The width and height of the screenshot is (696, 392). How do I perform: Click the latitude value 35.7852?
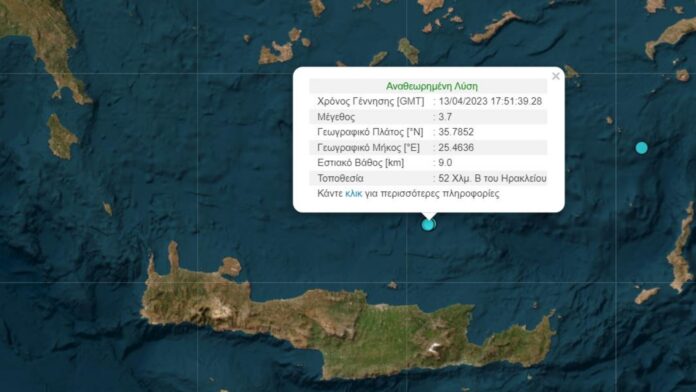(x=456, y=132)
